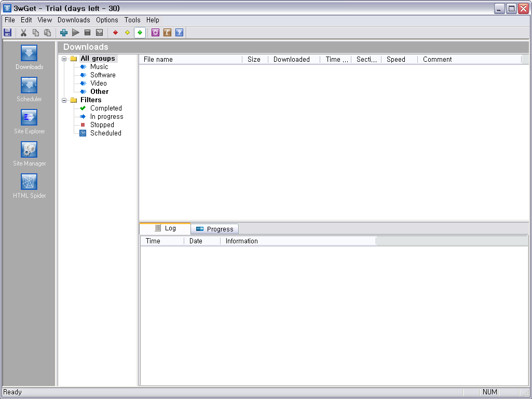The height and width of the screenshot is (399, 532).
Task: Switch to the Log tab
Action: 165,228
